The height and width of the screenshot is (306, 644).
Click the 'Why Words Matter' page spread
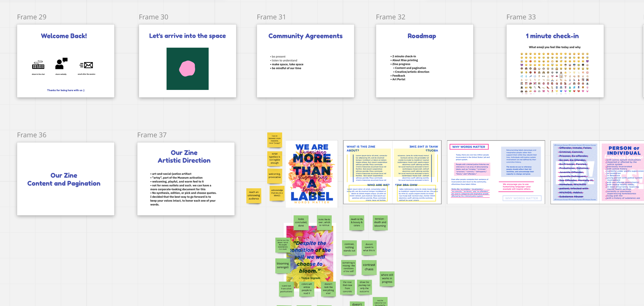496,172
